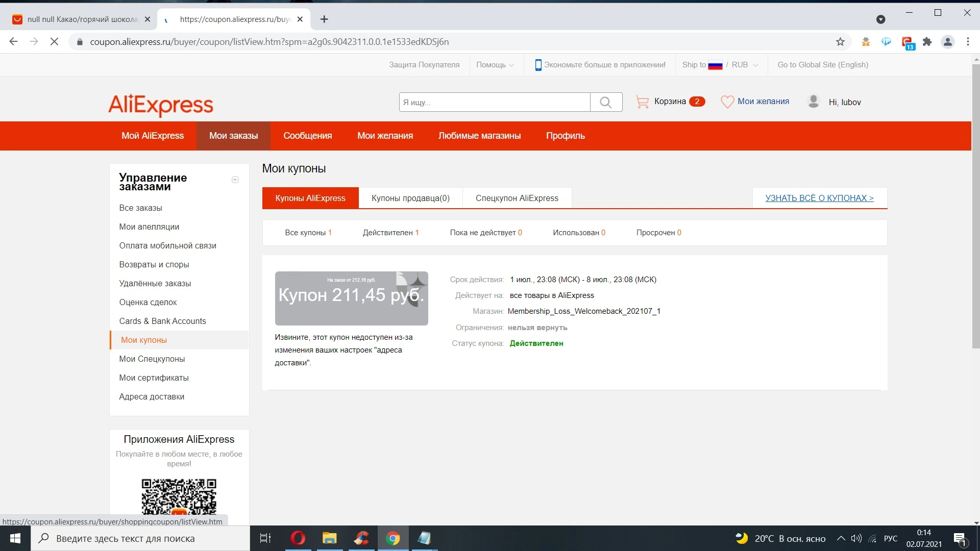980x551 pixels.
Task: Open Chrome from the taskbar
Action: (393, 538)
